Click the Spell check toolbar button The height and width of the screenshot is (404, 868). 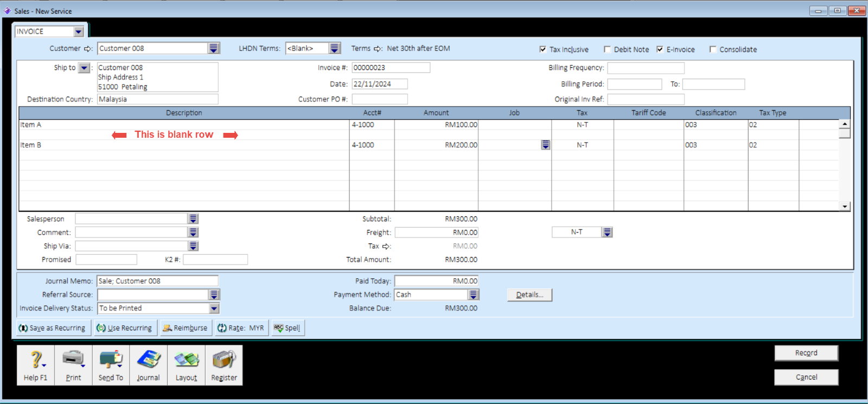(288, 328)
